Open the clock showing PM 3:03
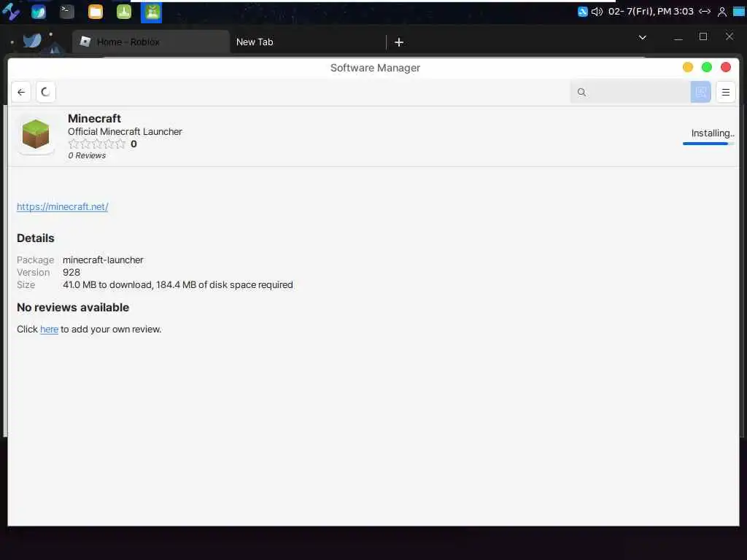The image size is (747, 560). pyautogui.click(x=651, y=12)
